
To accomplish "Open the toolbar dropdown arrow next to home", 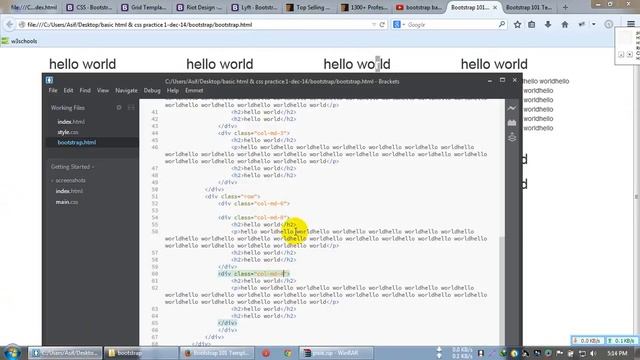I will [593, 24].
